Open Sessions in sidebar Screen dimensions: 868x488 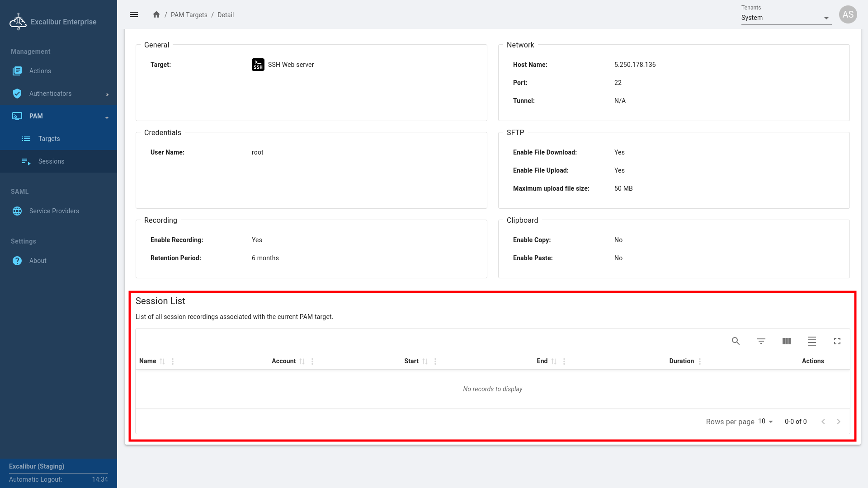[51, 161]
